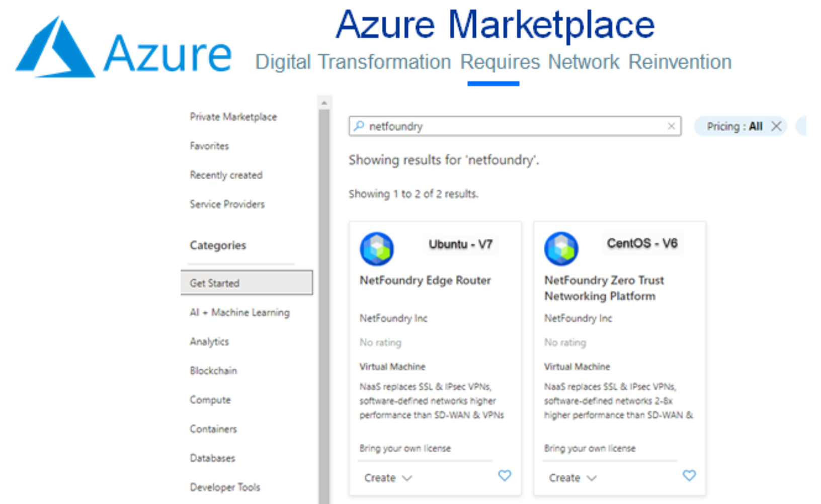Choose the Analytics category
Viewport: 821px width, 504px height.
click(209, 342)
